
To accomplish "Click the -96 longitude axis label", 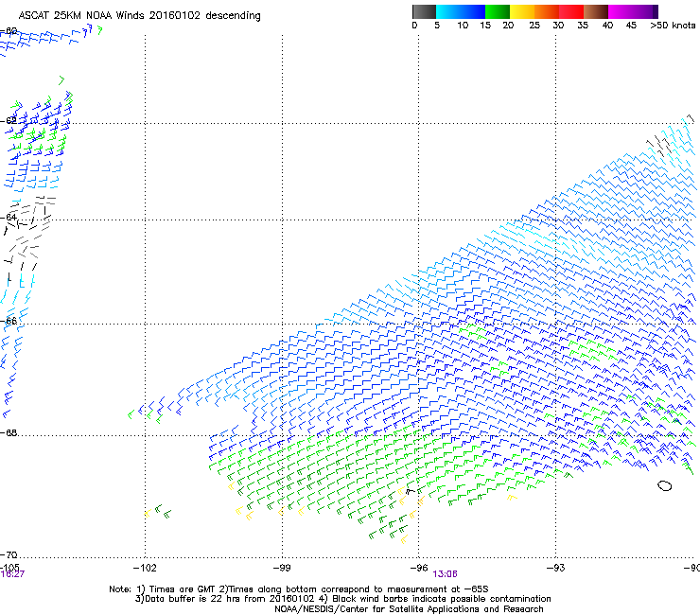I will (x=419, y=568).
